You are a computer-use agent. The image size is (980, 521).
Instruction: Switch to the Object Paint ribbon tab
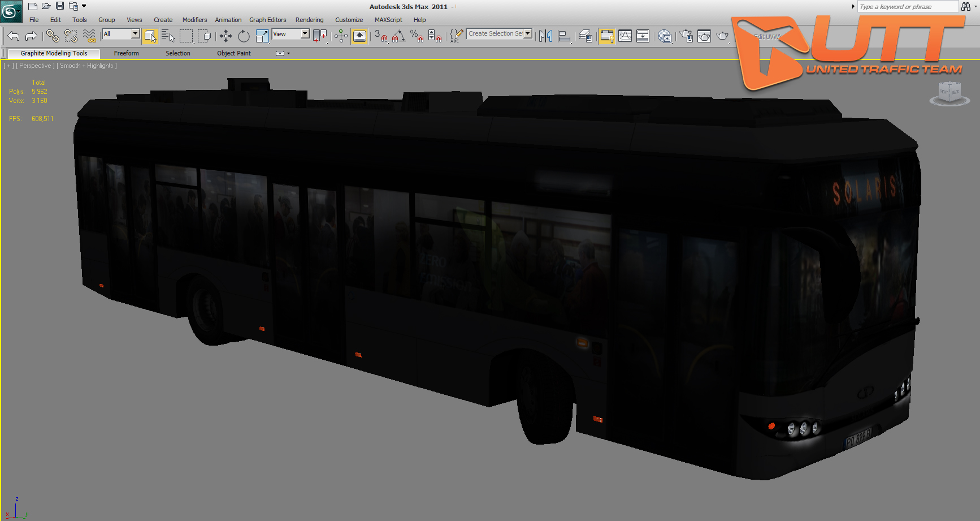234,53
